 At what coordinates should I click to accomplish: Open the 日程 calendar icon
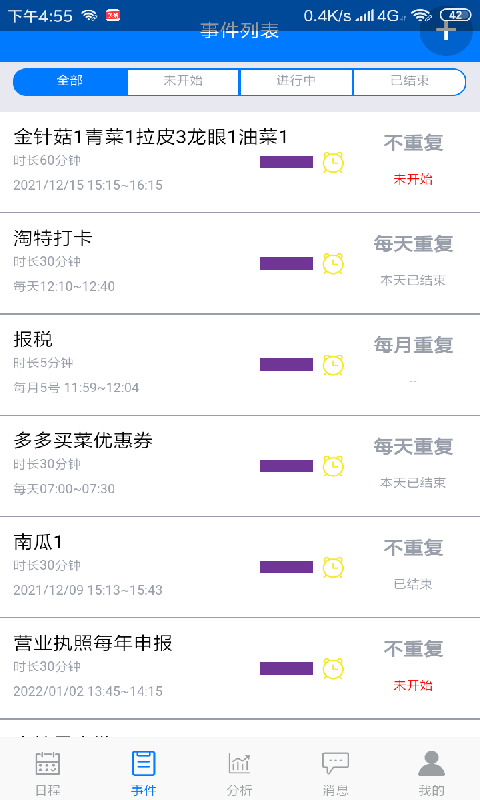click(x=48, y=764)
